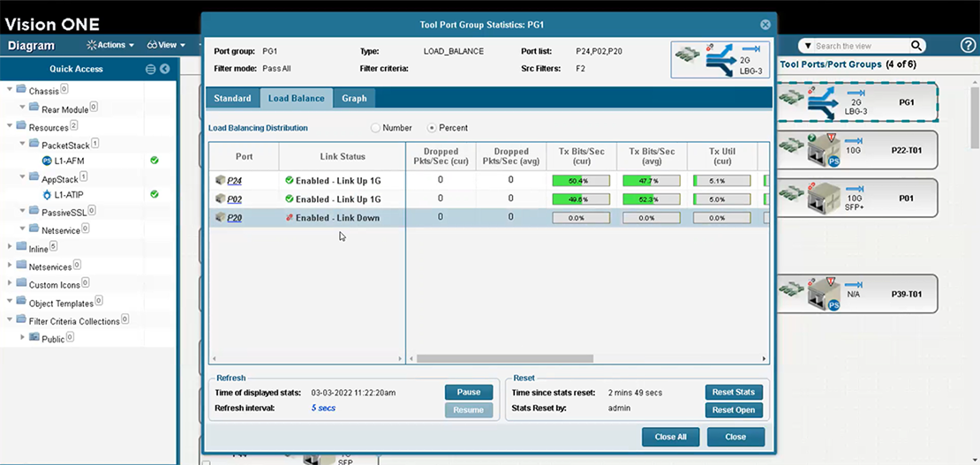Image resolution: width=980 pixels, height=465 pixels.
Task: Select the Percent radio button
Action: (x=432, y=128)
